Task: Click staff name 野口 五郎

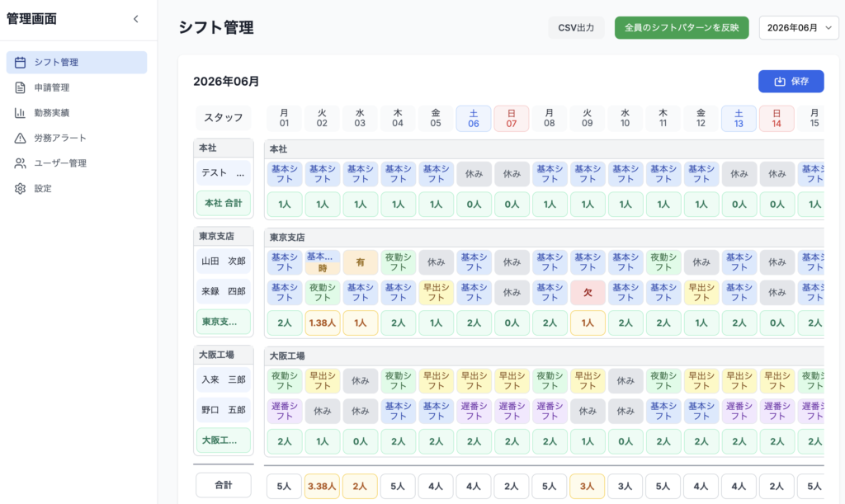Action: coord(223,410)
